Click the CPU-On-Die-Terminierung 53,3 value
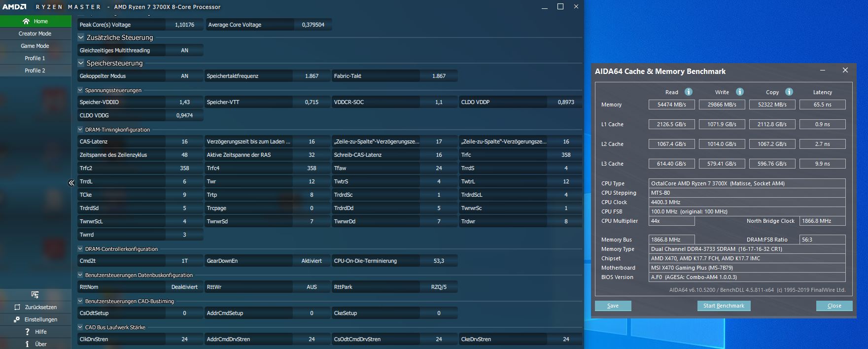Image resolution: width=868 pixels, height=349 pixels. click(439, 261)
